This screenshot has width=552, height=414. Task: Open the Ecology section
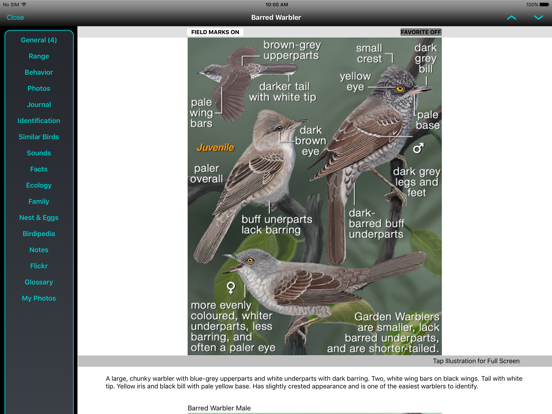click(39, 186)
